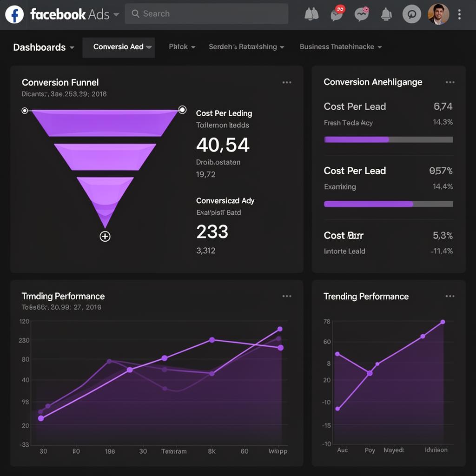Open the Serdeh's Retarishing dropdown menu
The width and height of the screenshot is (476, 476).
[x=246, y=47]
